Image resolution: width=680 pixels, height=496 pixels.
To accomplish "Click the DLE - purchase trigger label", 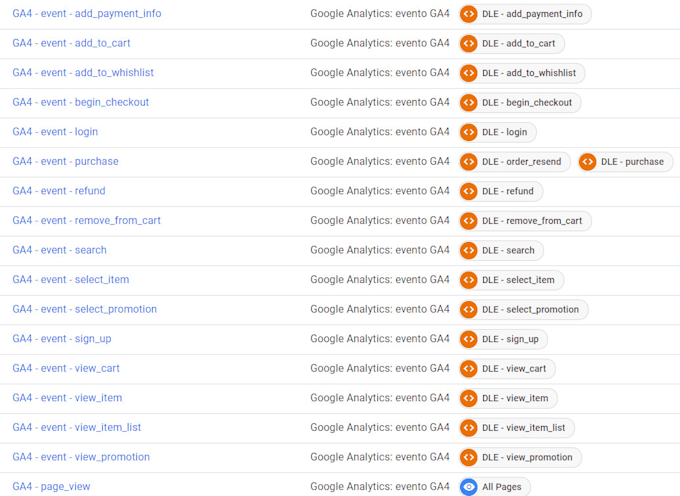I will [x=632, y=162].
